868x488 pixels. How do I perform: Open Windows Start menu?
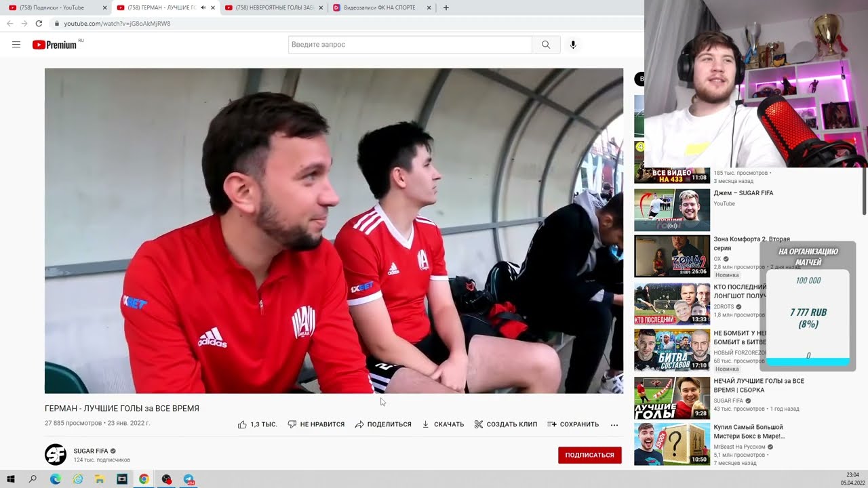pyautogui.click(x=11, y=479)
